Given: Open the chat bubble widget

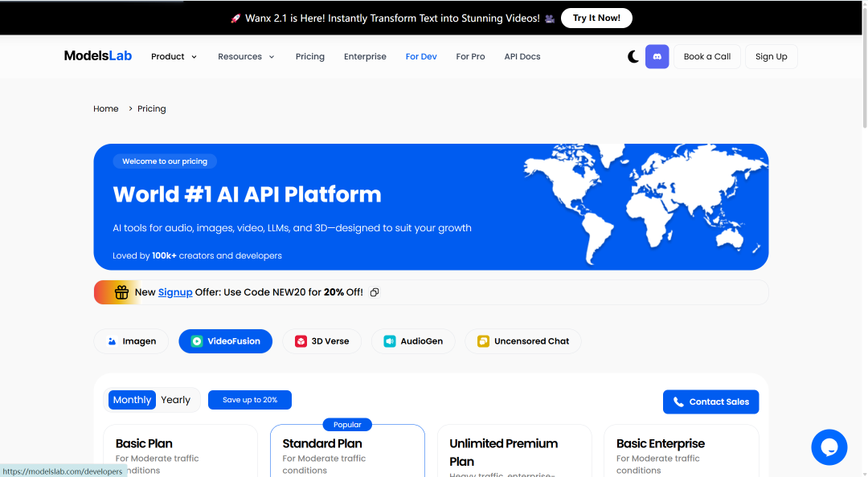Looking at the screenshot, I should pyautogui.click(x=829, y=447).
